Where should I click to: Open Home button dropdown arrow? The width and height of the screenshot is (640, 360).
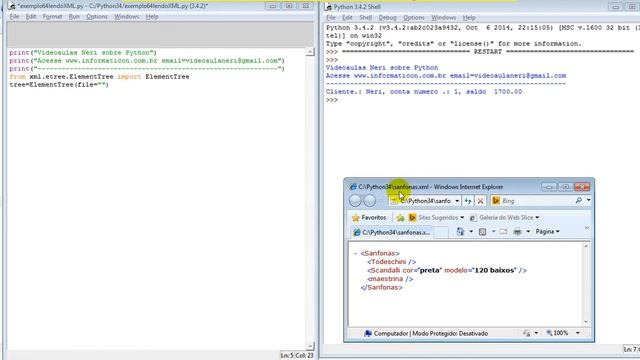tap(471, 231)
